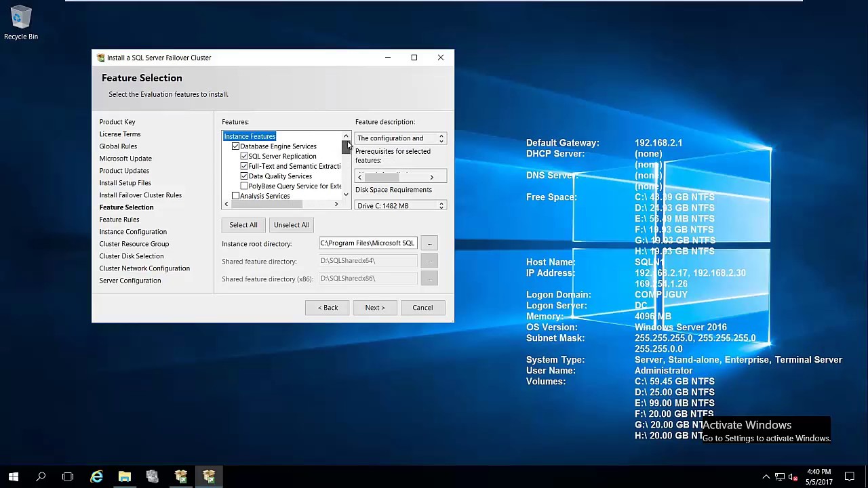Image resolution: width=868 pixels, height=488 pixels.
Task: Check PolyBase Query Service feature
Action: tap(244, 186)
